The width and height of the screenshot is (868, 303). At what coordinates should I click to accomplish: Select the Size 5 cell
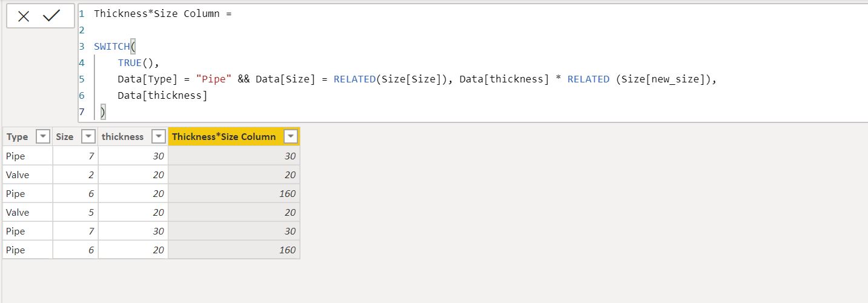(76, 212)
